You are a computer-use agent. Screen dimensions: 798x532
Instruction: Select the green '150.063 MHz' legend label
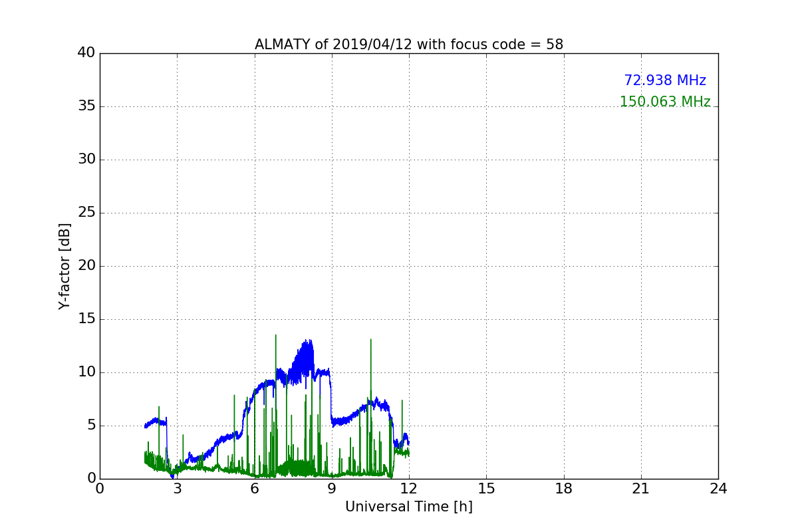click(665, 102)
